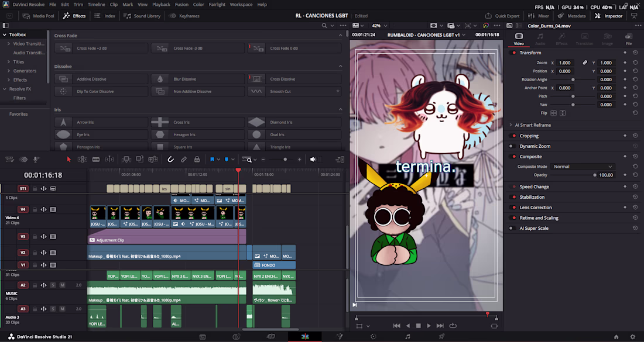Open the viewer zoom 42% dropdown

coord(379,25)
